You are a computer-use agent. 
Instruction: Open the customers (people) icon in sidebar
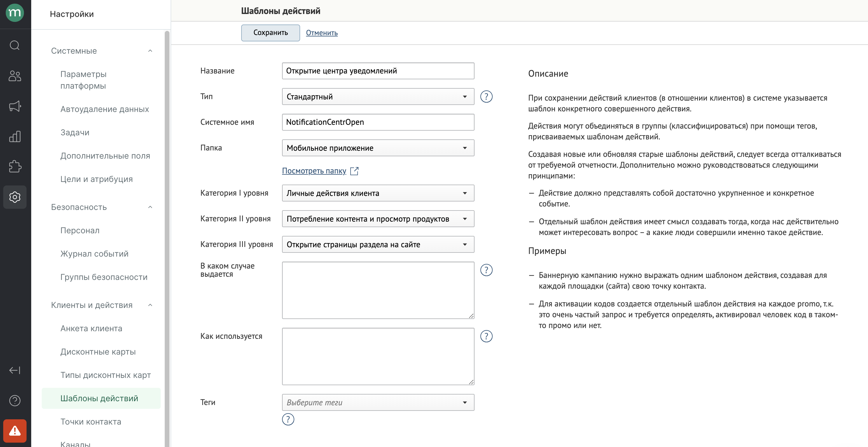[x=15, y=76]
